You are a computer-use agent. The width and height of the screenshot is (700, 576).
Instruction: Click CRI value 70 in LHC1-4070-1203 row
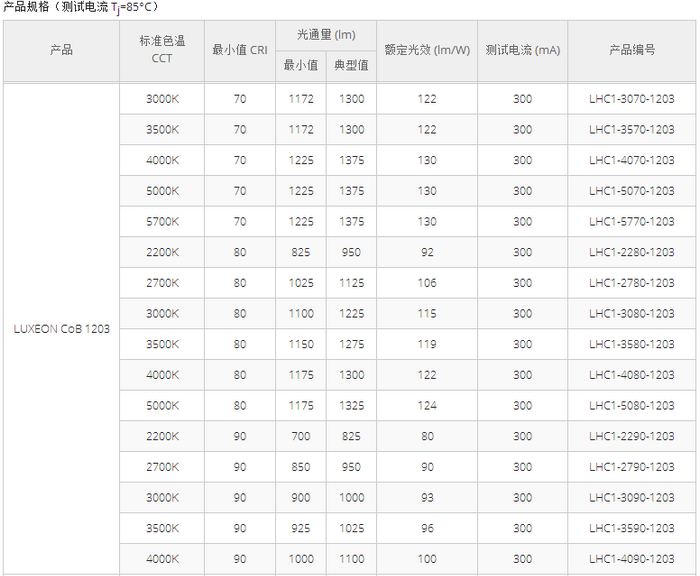[240, 160]
